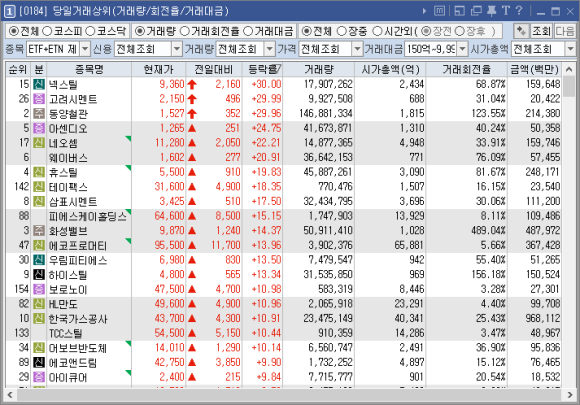
Task: Sort by 거래량 column header
Action: [318, 70]
